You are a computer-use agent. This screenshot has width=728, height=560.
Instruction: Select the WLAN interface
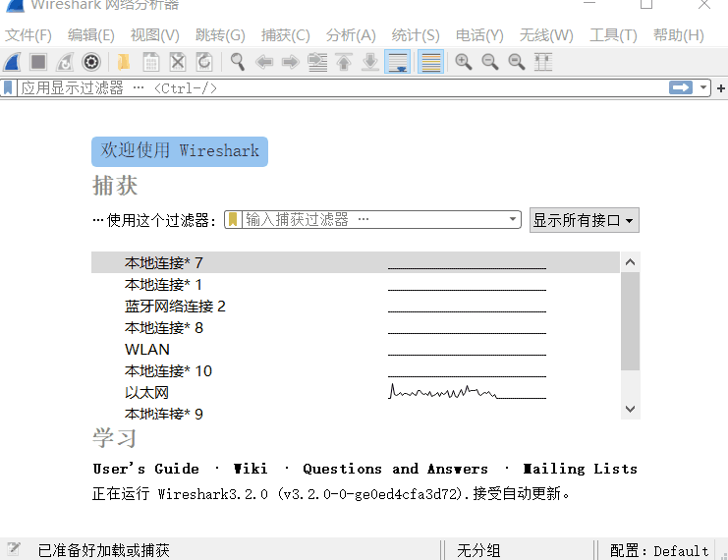[356, 349]
